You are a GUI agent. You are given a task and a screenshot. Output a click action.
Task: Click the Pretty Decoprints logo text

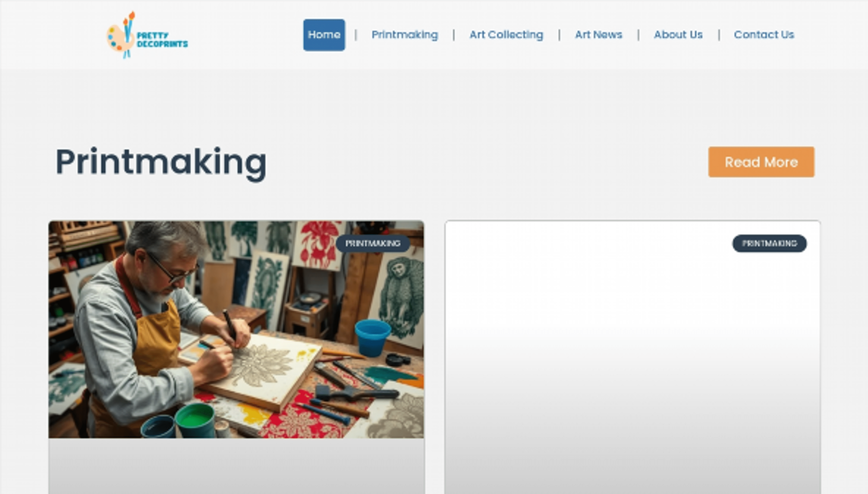click(x=162, y=40)
